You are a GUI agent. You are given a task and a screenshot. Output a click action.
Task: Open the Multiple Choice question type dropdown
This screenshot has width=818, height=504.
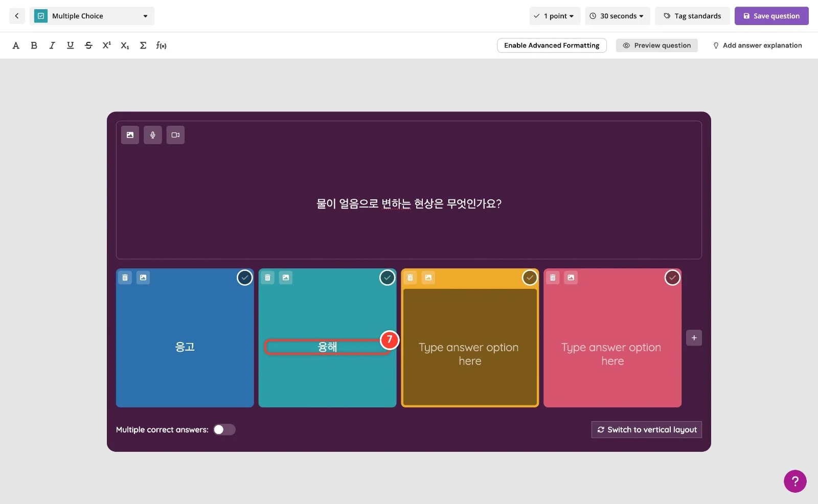pyautogui.click(x=92, y=16)
